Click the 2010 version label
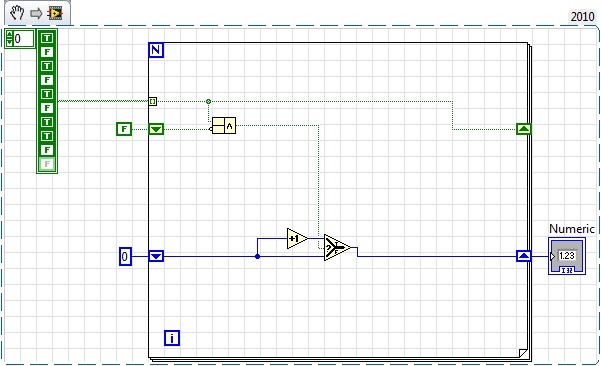Image resolution: width=601 pixels, height=366 pixels. [583, 16]
